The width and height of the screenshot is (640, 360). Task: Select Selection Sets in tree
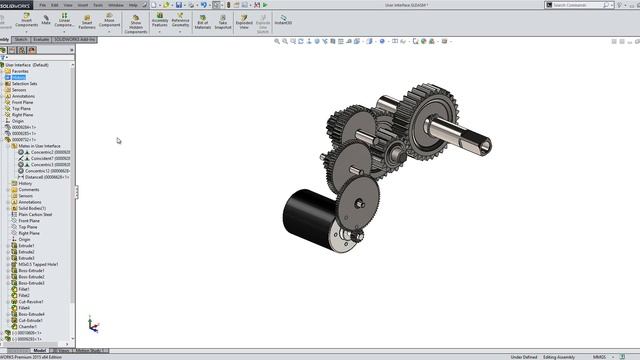click(x=24, y=84)
